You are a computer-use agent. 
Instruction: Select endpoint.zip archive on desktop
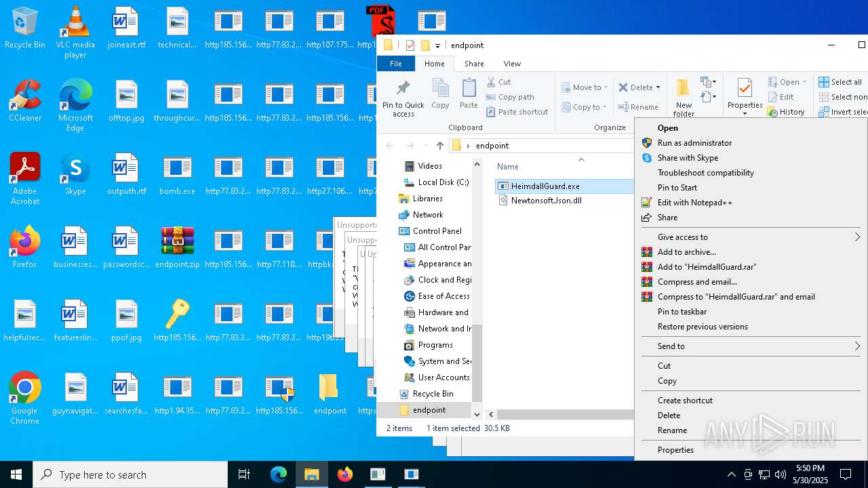178,248
